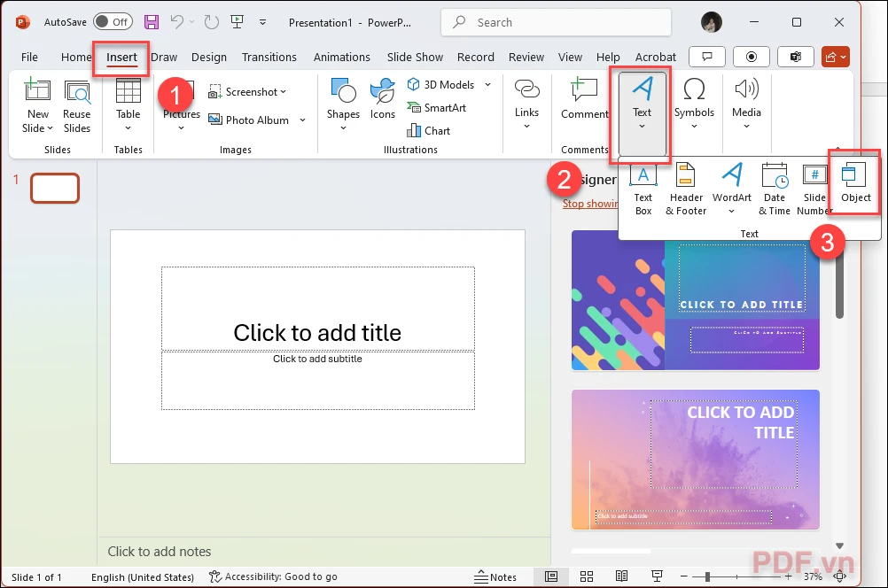Expand the Photo Album dropdown arrow
Viewport: 888px width, 588px height.
point(302,120)
